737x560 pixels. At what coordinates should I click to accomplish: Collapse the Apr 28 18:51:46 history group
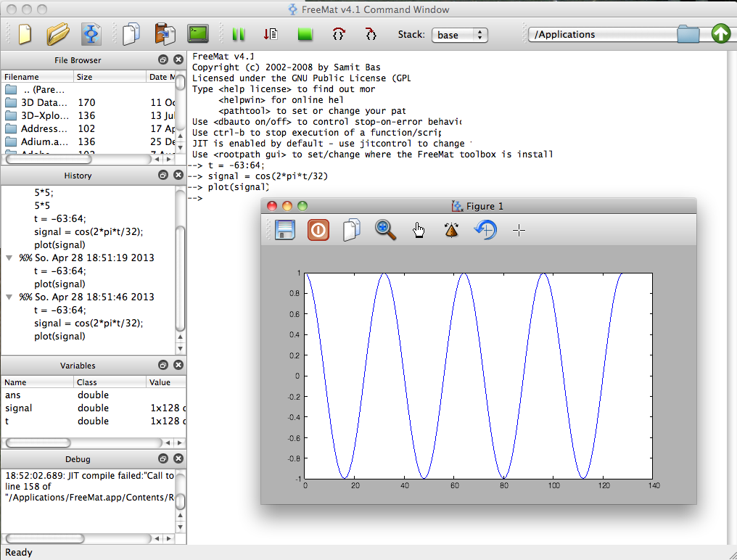coord(9,297)
